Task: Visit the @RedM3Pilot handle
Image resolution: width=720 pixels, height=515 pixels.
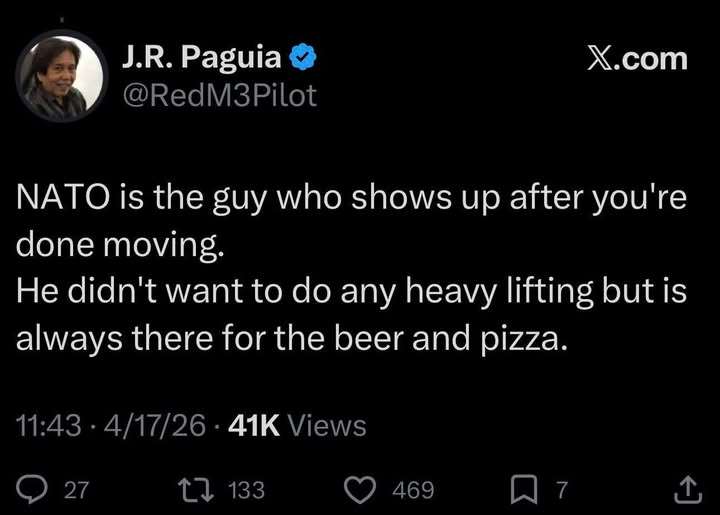Action: (218, 96)
